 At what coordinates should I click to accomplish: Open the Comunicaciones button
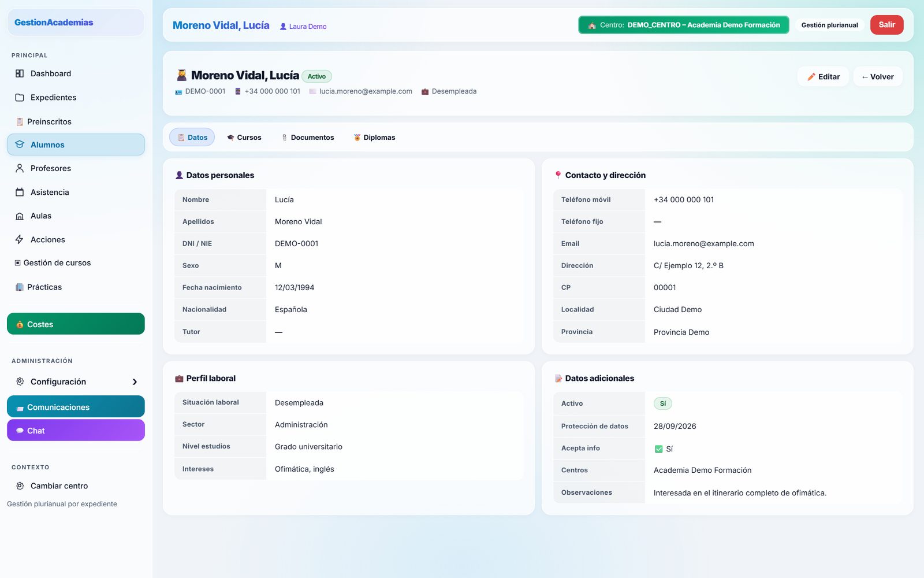coord(76,406)
